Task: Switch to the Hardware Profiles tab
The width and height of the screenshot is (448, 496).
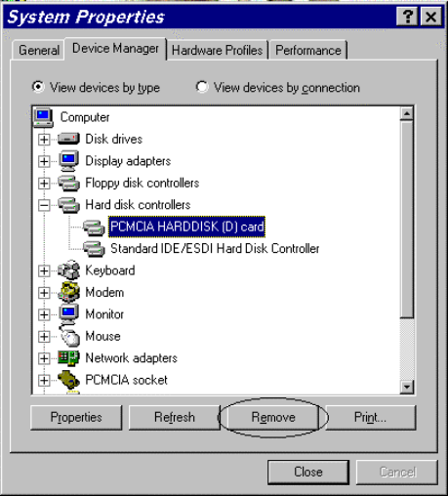Action: pyautogui.click(x=217, y=50)
